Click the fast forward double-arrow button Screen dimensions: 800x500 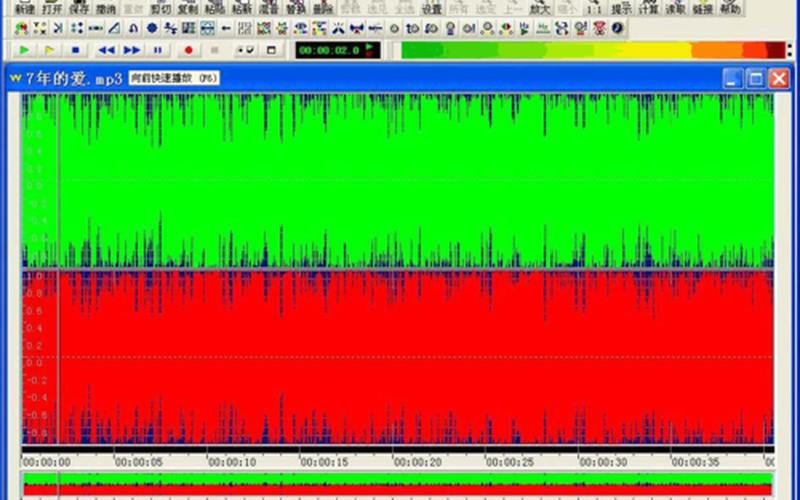click(x=132, y=50)
